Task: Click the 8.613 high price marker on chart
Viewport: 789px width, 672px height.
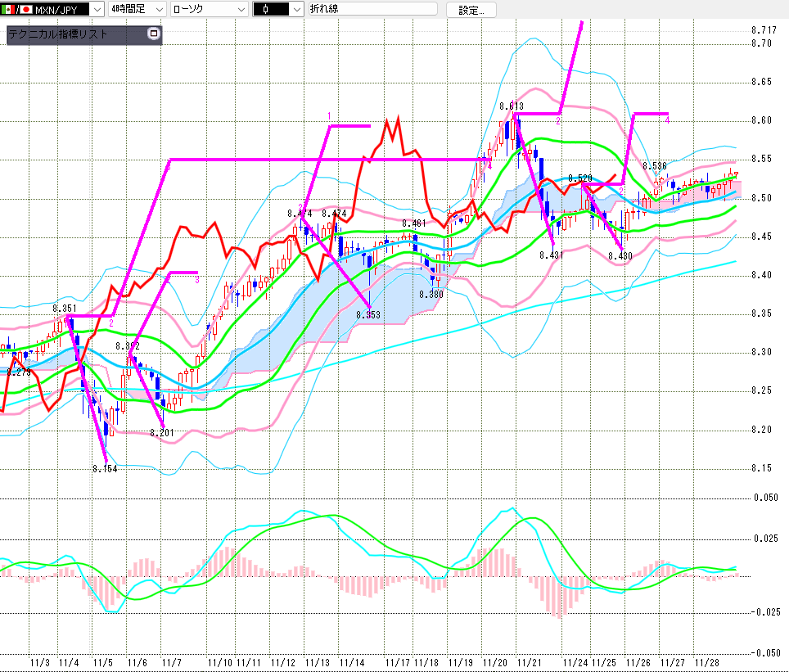Action: tap(512, 106)
